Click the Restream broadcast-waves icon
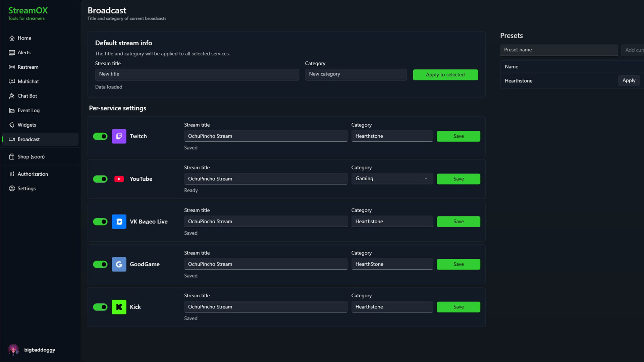This screenshot has width=644, height=362. click(x=12, y=67)
